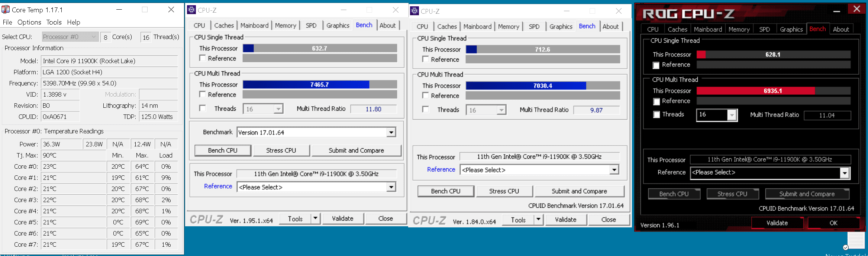The height and width of the screenshot is (256, 868).
Task: Click the blue Reference link in CPU-Z 1.84.0
Action: point(441,169)
